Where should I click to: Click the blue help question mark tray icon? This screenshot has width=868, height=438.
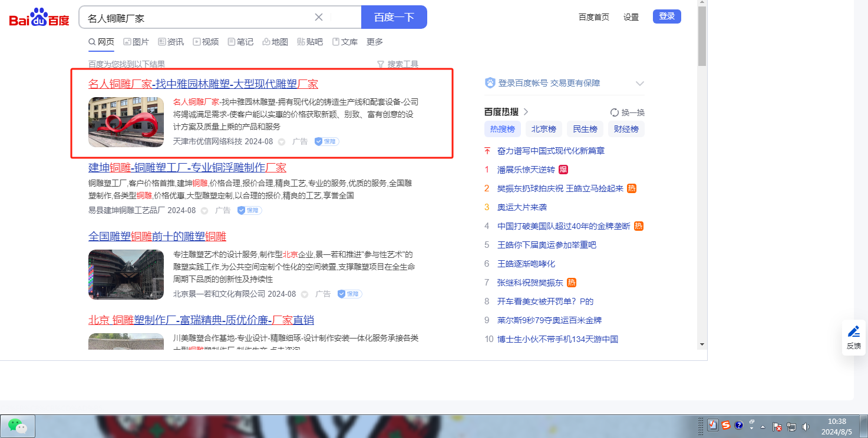738,425
